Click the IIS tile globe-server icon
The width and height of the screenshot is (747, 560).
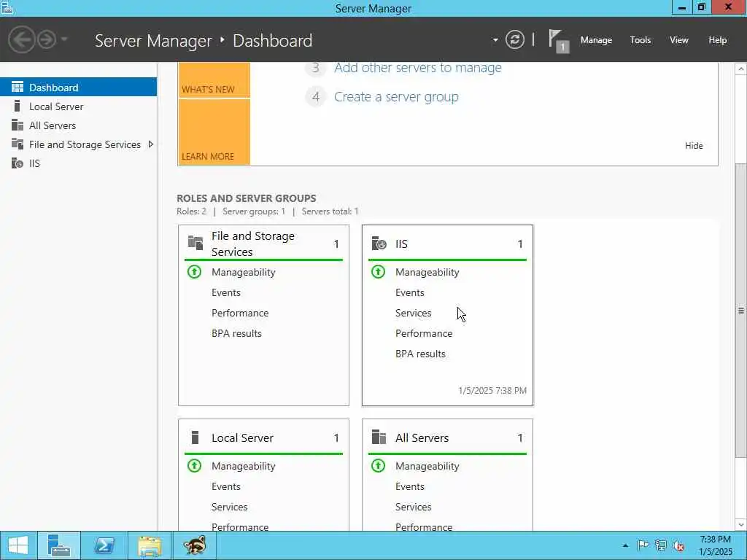click(x=379, y=244)
